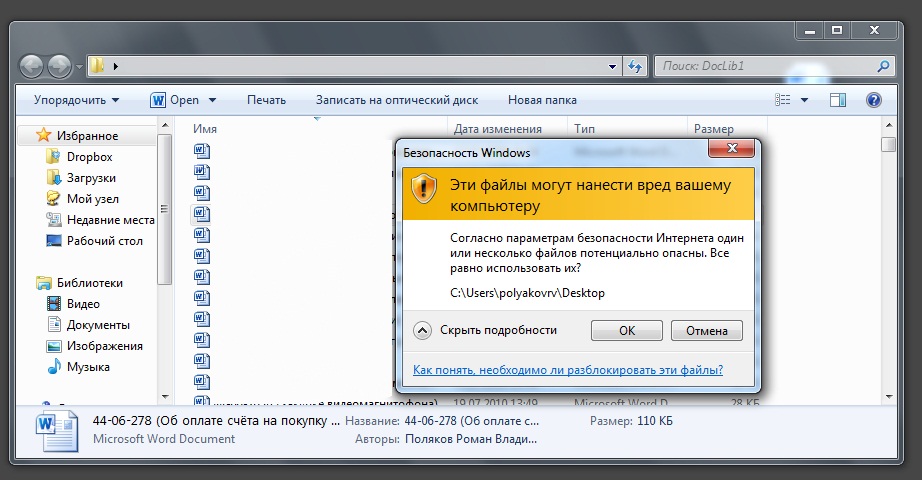Click the search magnifier icon

tap(883, 66)
